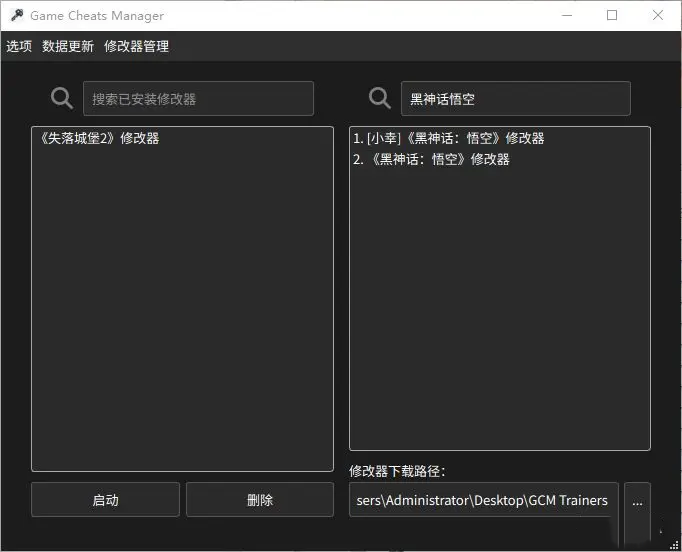Open the 修改器管理 menu

pyautogui.click(x=136, y=46)
